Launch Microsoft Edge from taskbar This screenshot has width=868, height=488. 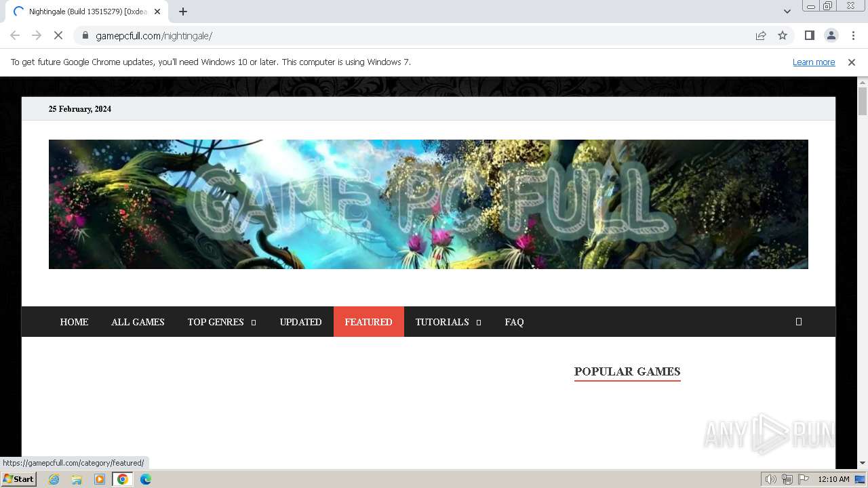click(146, 479)
